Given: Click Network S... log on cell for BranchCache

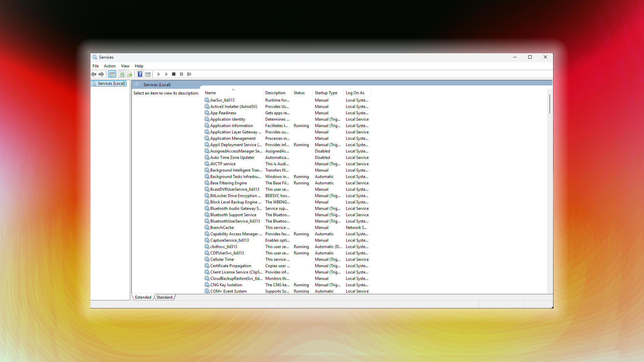Looking at the screenshot, I should pos(356,228).
